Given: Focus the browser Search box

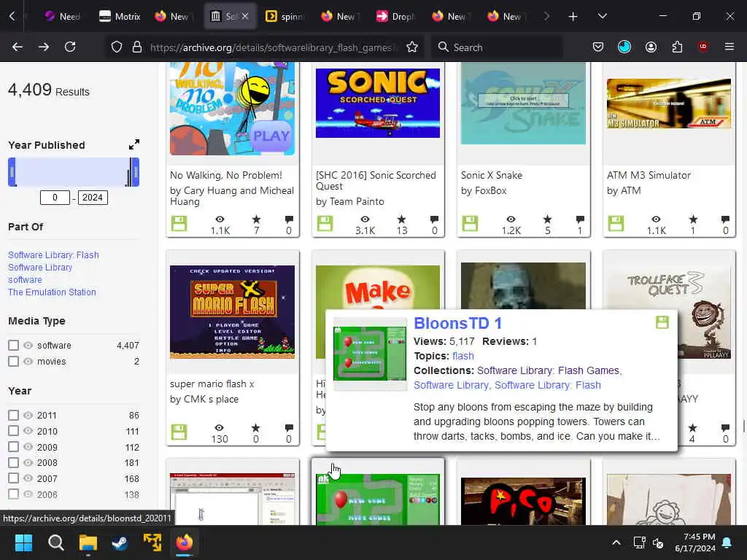Looking at the screenshot, I should pos(498,47).
